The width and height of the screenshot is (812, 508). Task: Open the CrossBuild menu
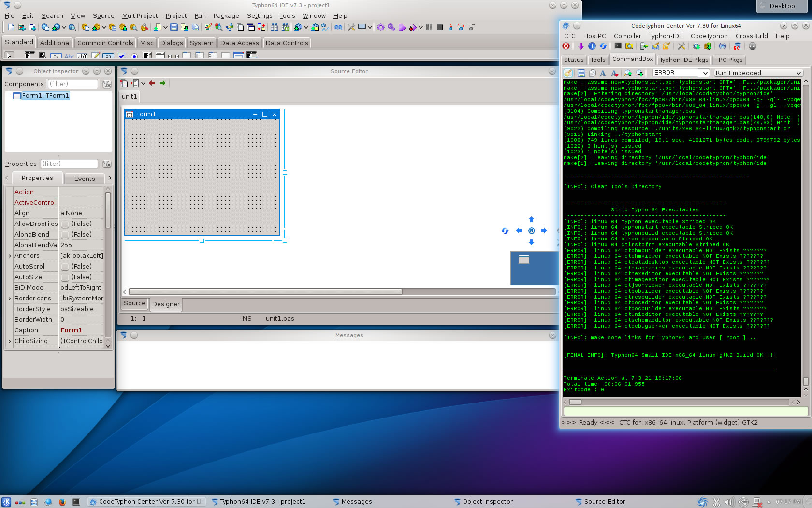(752, 36)
